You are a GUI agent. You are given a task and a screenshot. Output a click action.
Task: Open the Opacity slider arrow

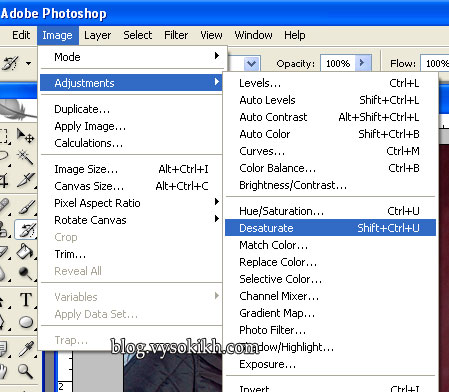[363, 63]
